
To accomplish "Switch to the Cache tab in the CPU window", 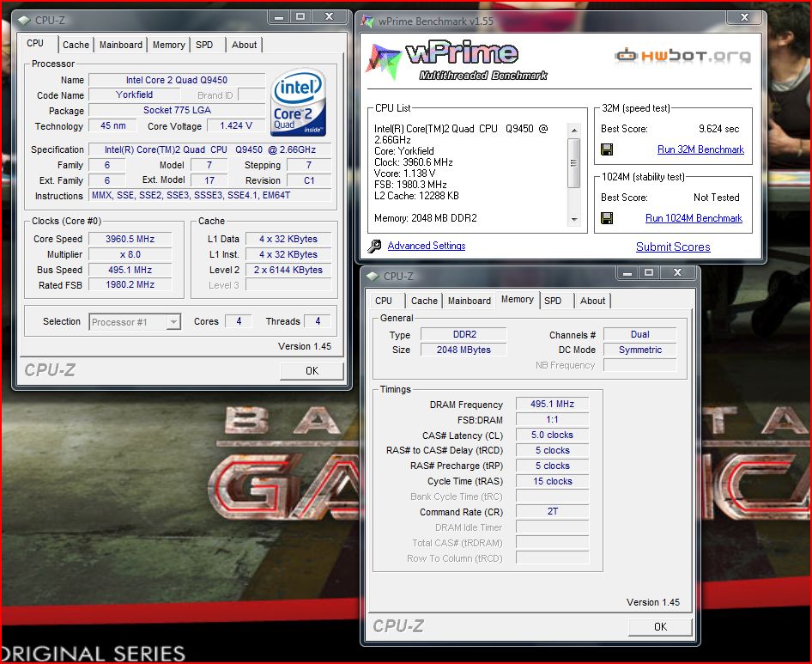I will 76,45.
